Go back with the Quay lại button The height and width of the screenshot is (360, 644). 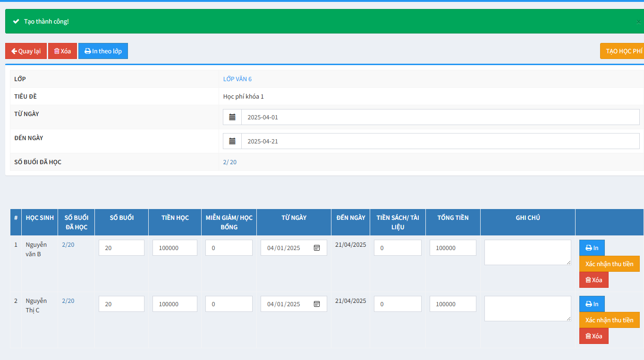[x=26, y=51]
